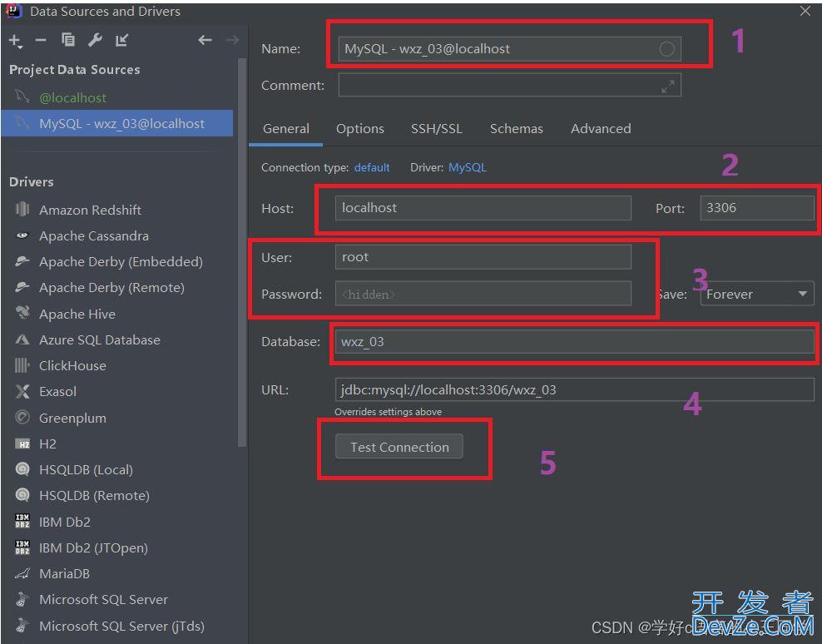
Task: Select the Azure SQL Database driver text
Action: 100,339
